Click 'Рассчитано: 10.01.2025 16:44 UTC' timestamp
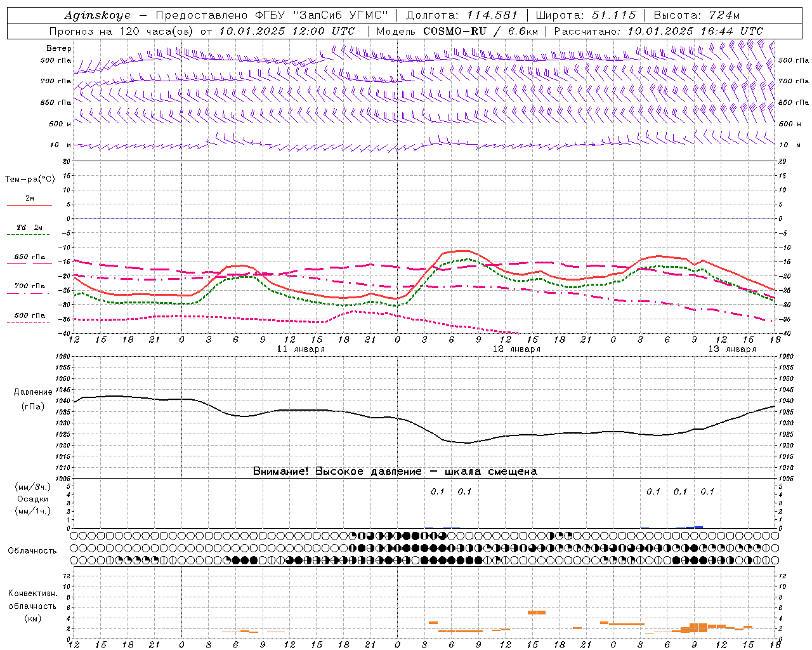812x650 pixels. tap(658, 31)
